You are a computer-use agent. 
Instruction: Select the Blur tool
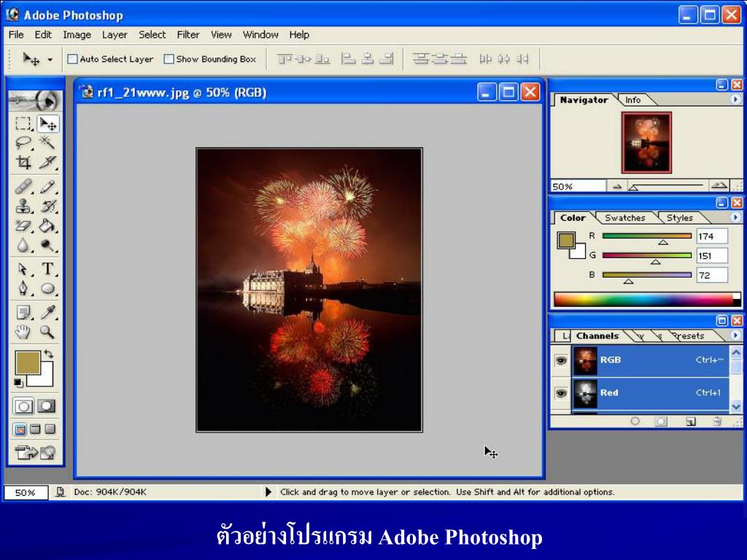(23, 245)
